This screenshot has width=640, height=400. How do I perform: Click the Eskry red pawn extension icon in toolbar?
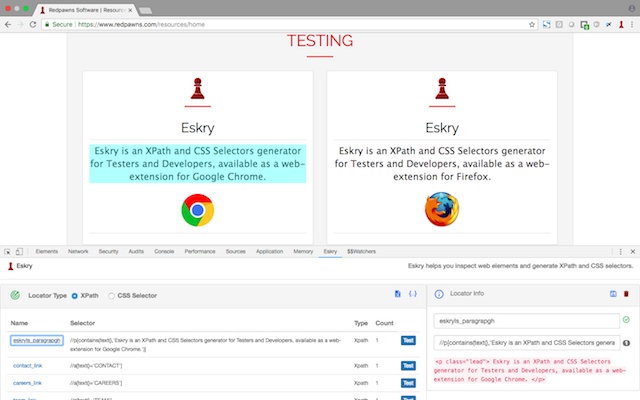(621, 24)
